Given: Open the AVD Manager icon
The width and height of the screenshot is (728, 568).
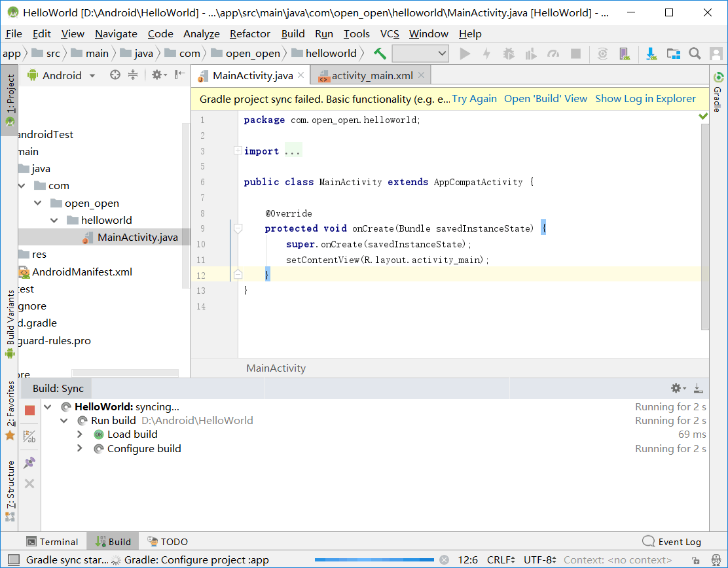Looking at the screenshot, I should coord(625,54).
